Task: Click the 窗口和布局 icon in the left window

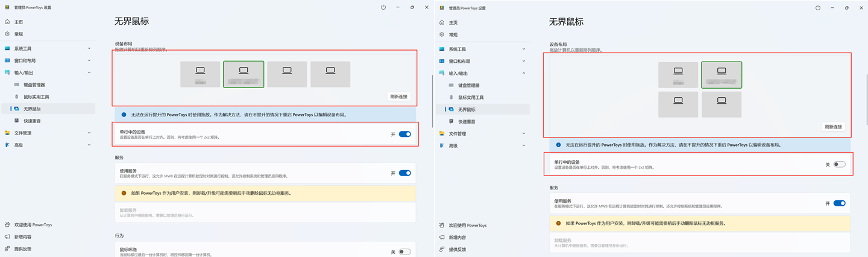Action: (7, 60)
